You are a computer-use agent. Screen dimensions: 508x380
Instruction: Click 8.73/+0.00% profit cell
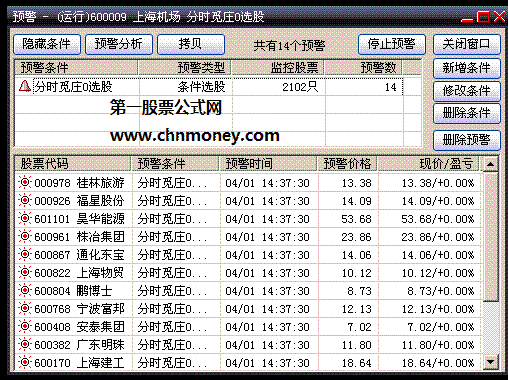pos(430,291)
